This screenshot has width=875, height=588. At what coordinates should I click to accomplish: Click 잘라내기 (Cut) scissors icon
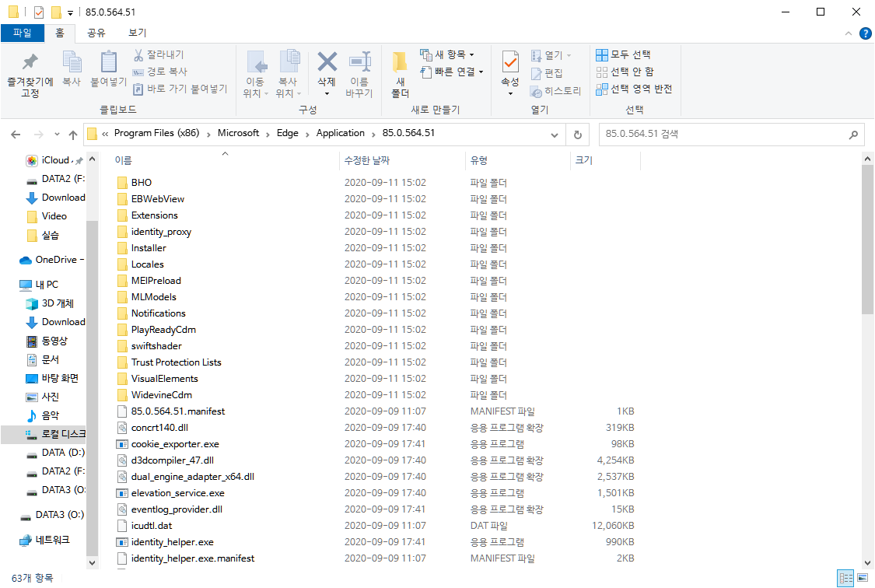(159, 54)
